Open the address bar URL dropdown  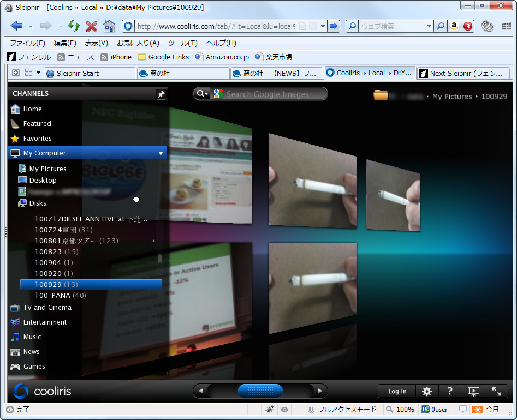click(x=323, y=26)
